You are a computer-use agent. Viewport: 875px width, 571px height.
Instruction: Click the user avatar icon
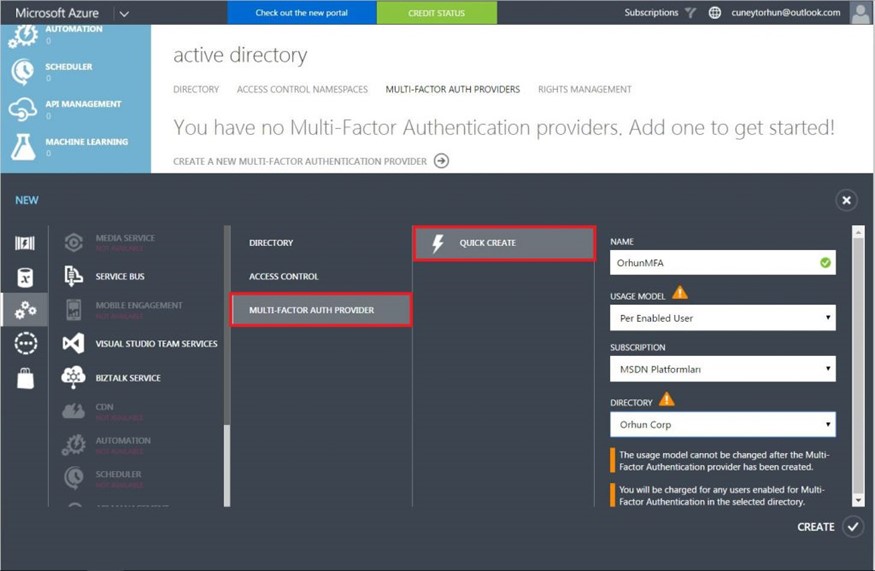[x=860, y=13]
